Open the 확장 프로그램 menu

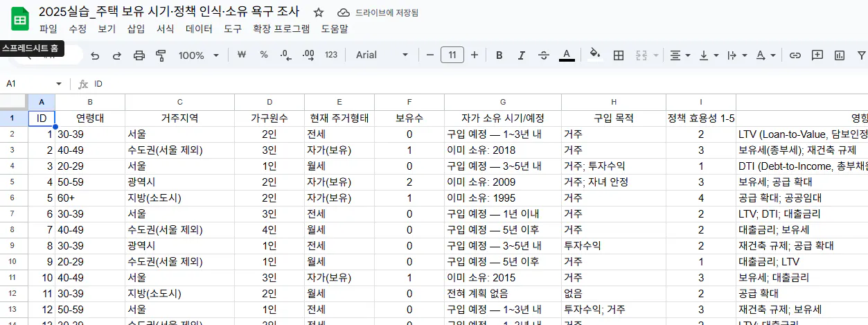[x=281, y=29]
